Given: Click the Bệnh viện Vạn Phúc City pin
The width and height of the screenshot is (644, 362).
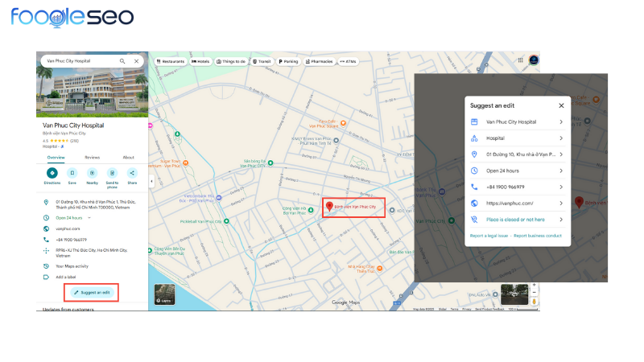Looking at the screenshot, I should coord(329,206).
